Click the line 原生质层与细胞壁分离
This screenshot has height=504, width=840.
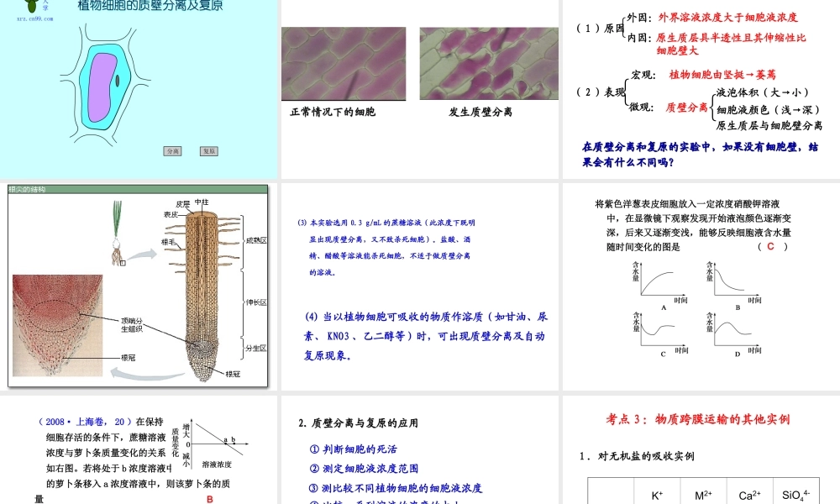click(769, 125)
